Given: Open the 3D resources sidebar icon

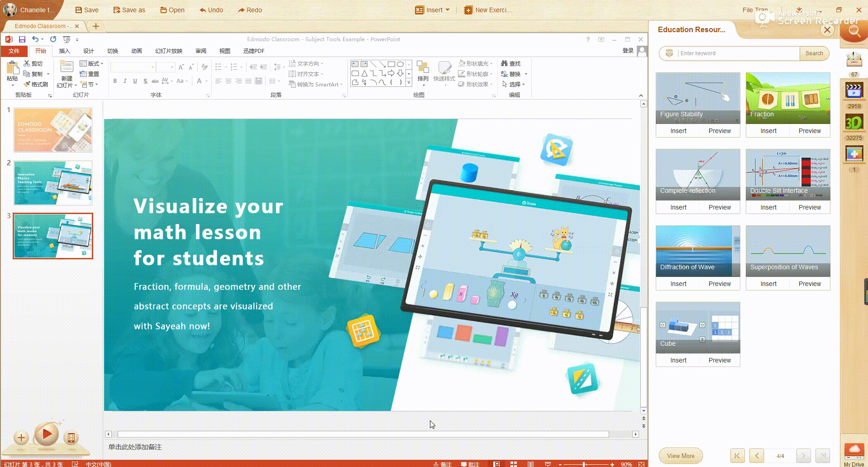Looking at the screenshot, I should 854,123.
